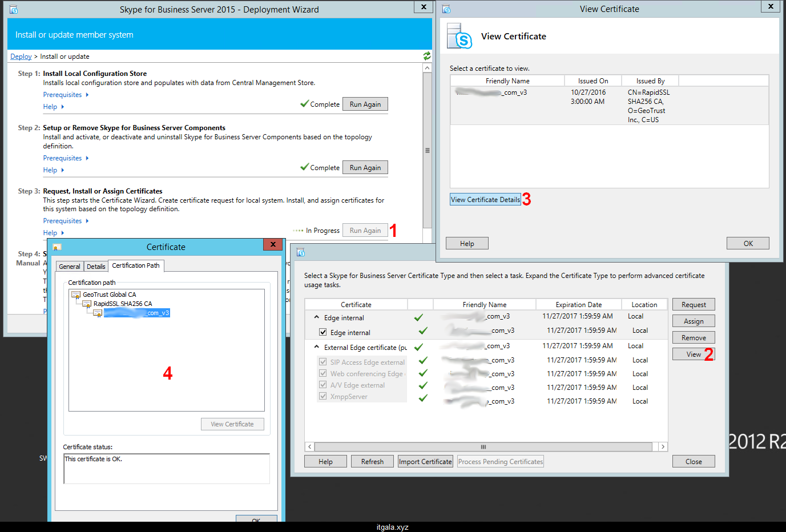This screenshot has width=786, height=532.
Task: Select GeoTrust Global CA in certification path
Action: 110,295
